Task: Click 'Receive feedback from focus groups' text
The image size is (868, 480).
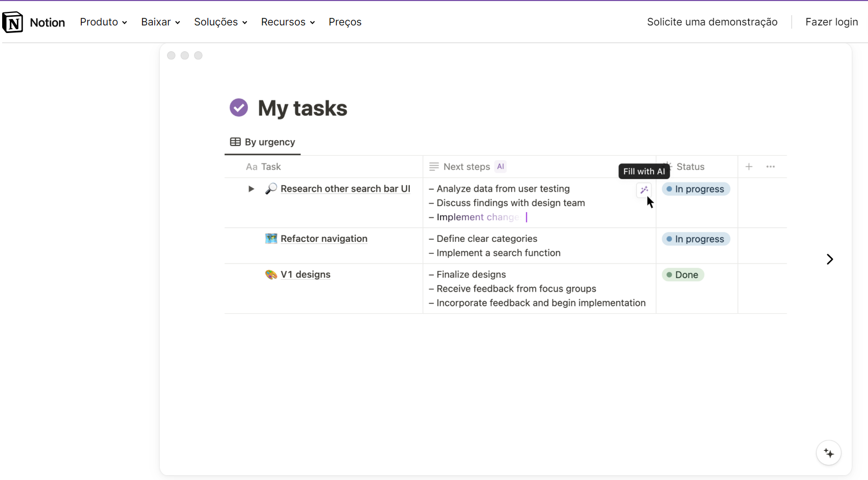Action: click(x=516, y=288)
